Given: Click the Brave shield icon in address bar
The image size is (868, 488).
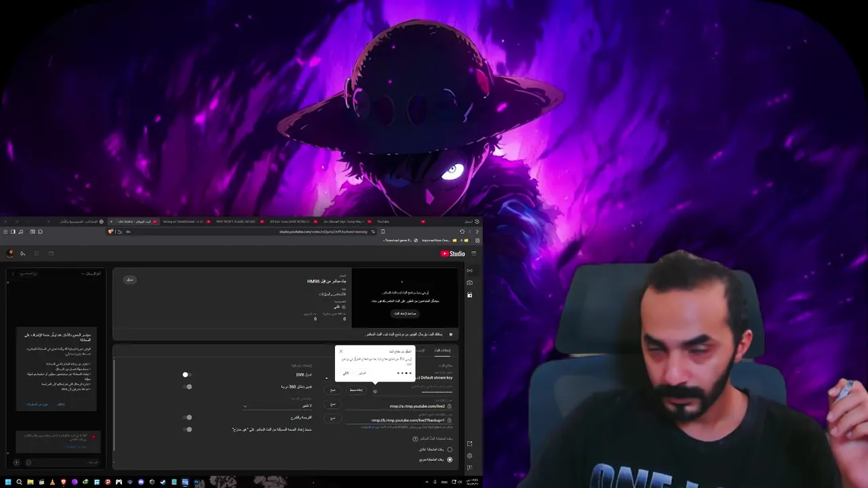Looking at the screenshot, I should 111,232.
